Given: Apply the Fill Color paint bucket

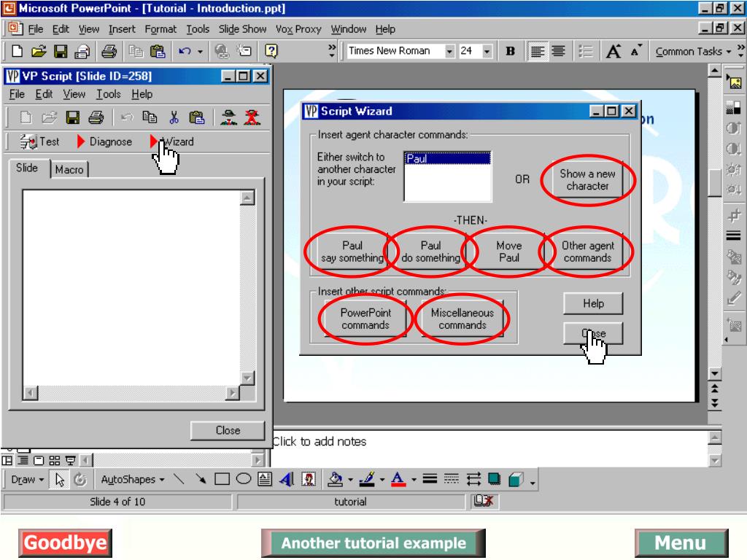Looking at the screenshot, I should coord(336,479).
